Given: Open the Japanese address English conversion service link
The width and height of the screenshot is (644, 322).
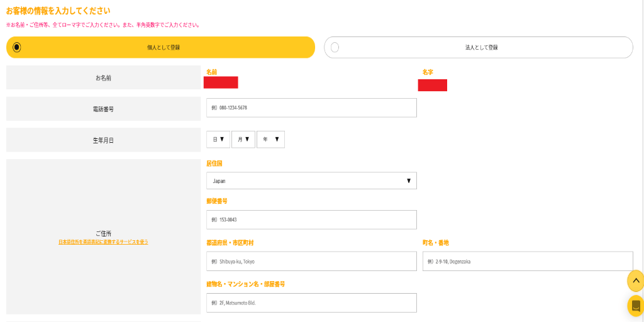Looking at the screenshot, I should (103, 242).
